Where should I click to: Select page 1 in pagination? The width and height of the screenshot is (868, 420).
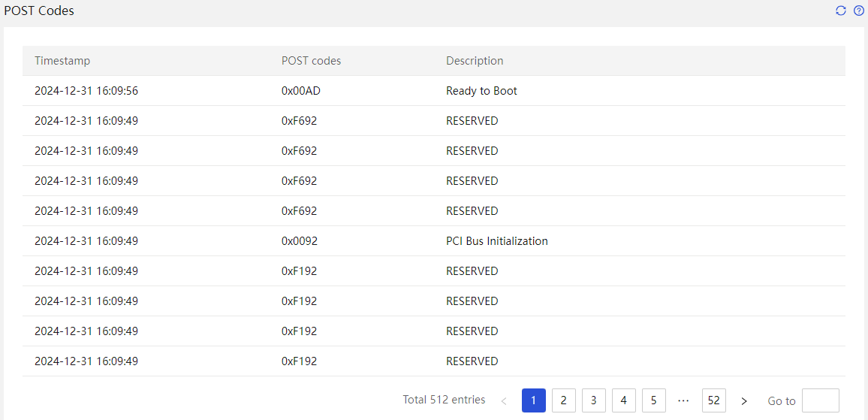(534, 400)
